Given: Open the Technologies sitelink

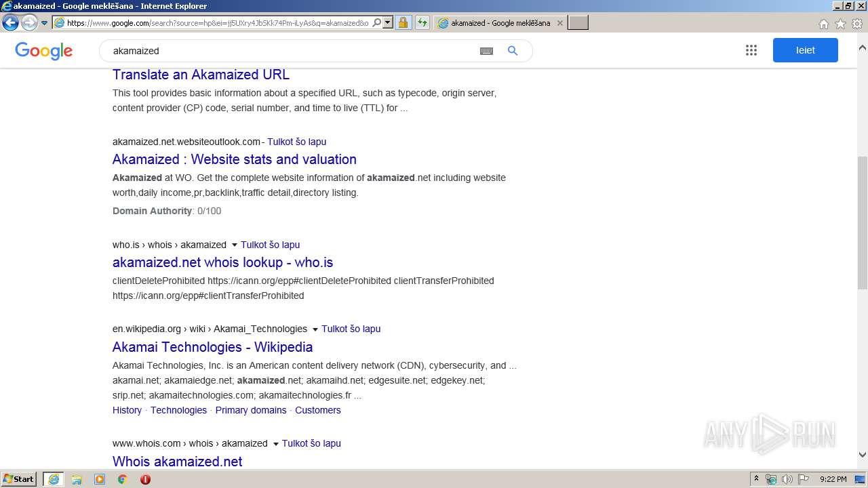Looking at the screenshot, I should click(x=178, y=410).
